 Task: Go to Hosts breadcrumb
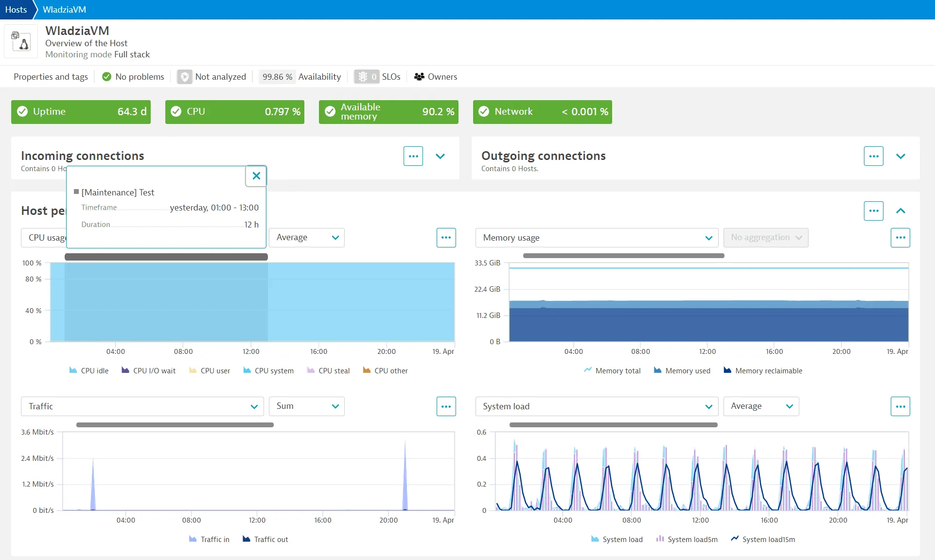point(16,10)
